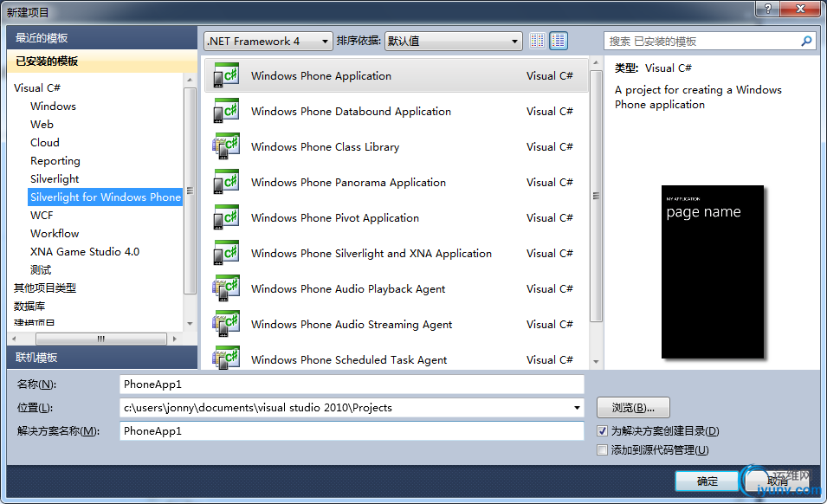Click the category tree vertical scrollbar
827x504 pixels.
(x=190, y=191)
